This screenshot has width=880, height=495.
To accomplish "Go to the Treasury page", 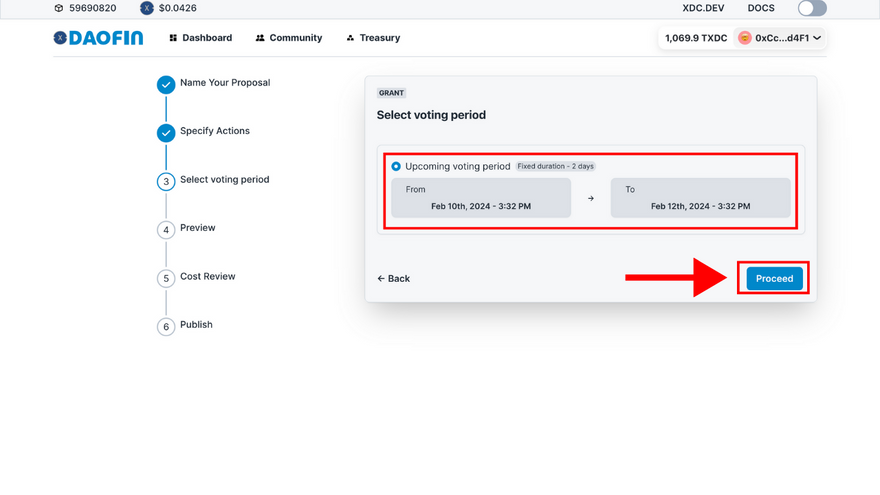I will pyautogui.click(x=373, y=38).
